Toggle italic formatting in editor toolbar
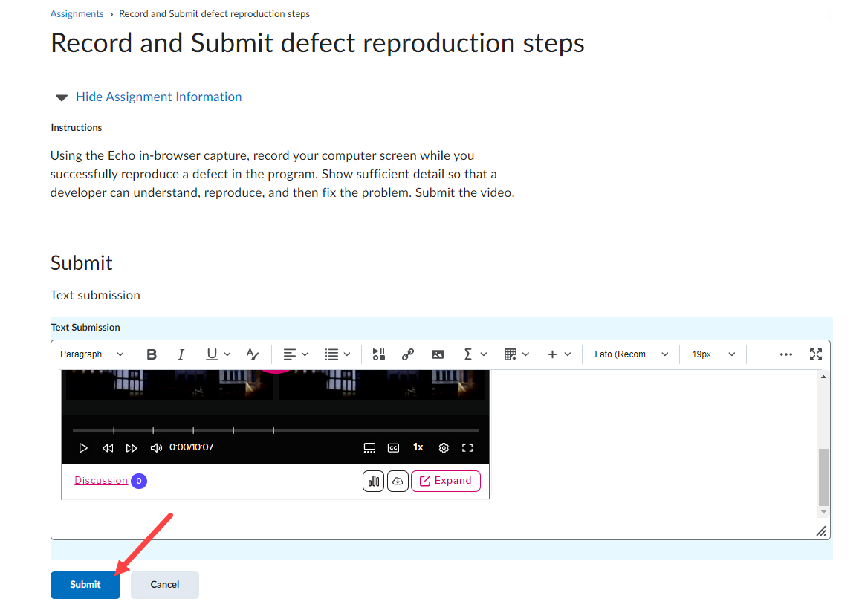Screen dimensions: 862x616 [181, 354]
